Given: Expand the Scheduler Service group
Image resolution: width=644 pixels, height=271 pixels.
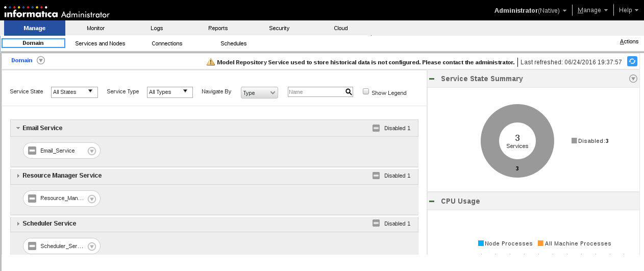Looking at the screenshot, I should coord(18,224).
